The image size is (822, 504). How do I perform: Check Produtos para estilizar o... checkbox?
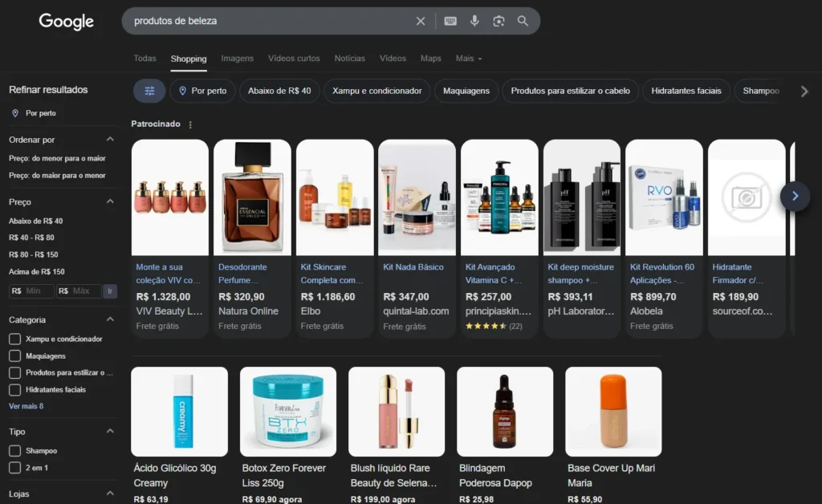(x=14, y=373)
